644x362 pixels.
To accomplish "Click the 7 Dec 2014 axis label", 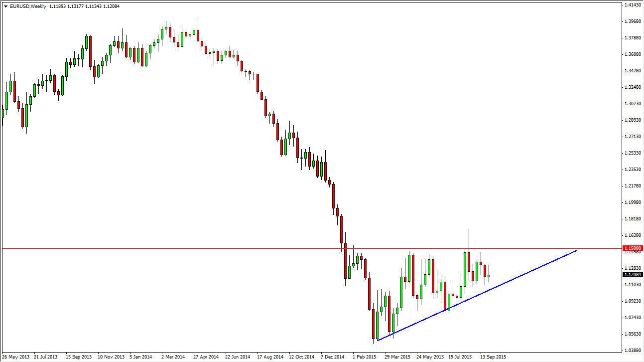I will tap(333, 357).
